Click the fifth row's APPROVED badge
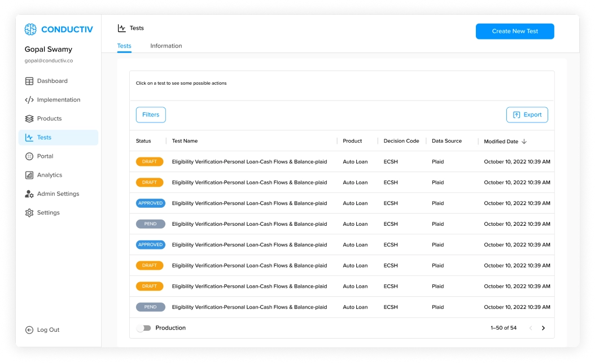Viewport: 595px width, 364px height. pyautogui.click(x=150, y=245)
